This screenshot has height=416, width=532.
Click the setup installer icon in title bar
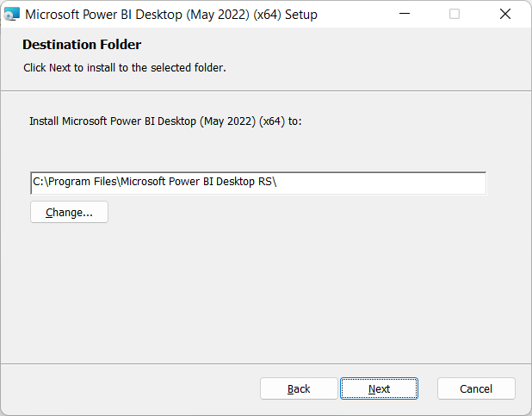[x=12, y=15]
